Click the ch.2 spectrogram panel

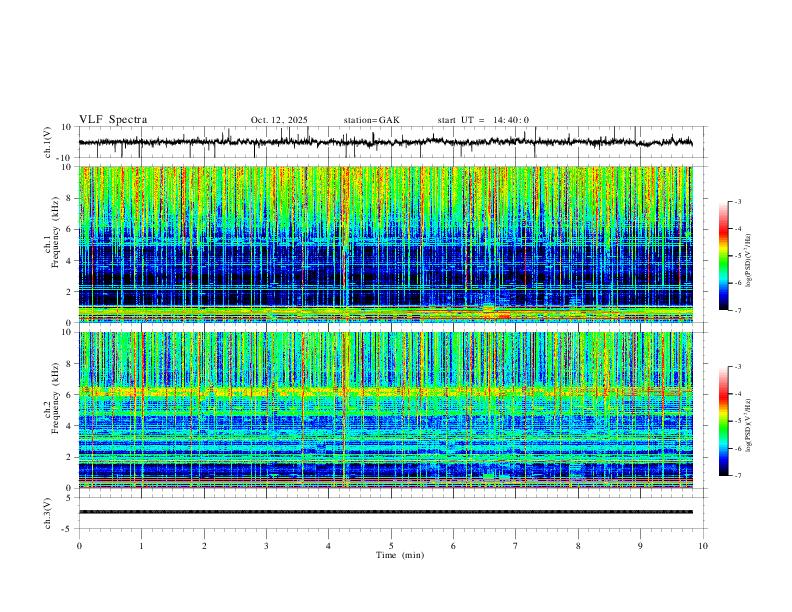pyautogui.click(x=385, y=410)
